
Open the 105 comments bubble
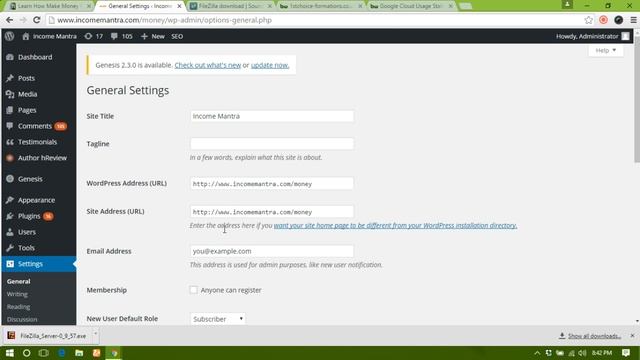pos(122,36)
